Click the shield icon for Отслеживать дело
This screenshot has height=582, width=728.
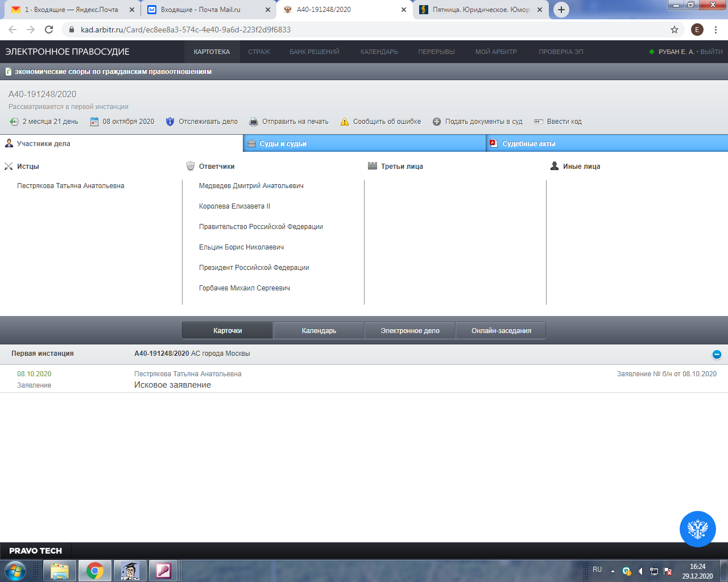tap(169, 122)
